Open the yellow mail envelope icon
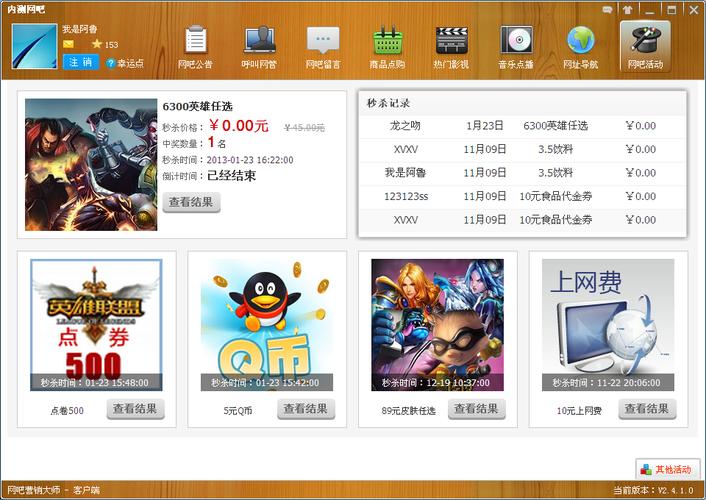706x500 pixels. pos(68,44)
